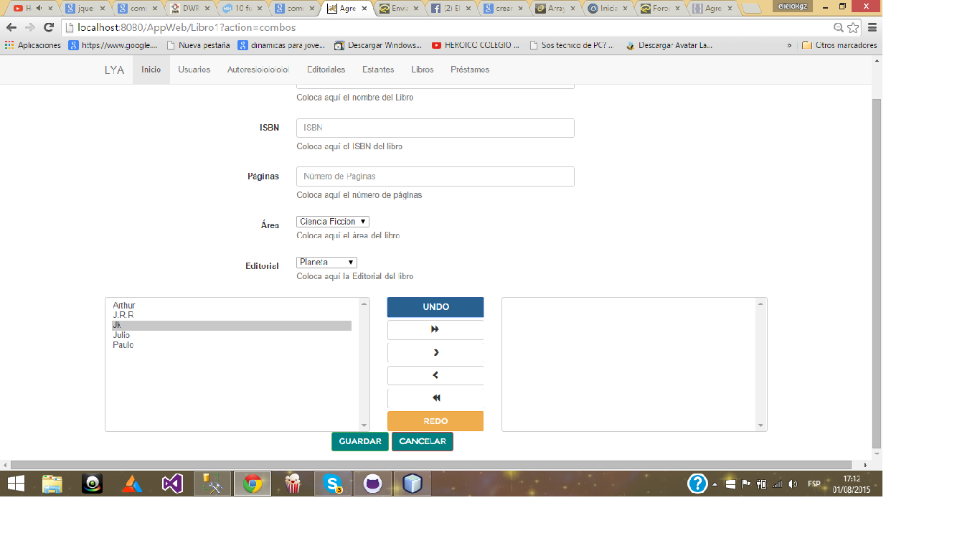Switch to Chrome in taskbar
The image size is (980, 551).
coord(253,484)
